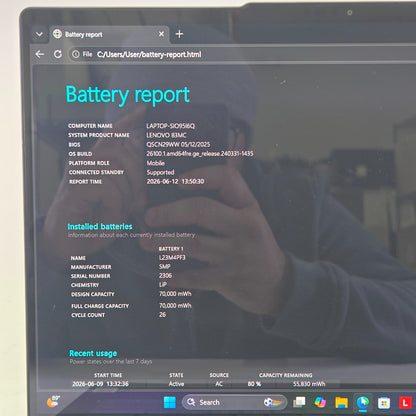
Task: Launch Copilot from the taskbar
Action: [x=320, y=402]
